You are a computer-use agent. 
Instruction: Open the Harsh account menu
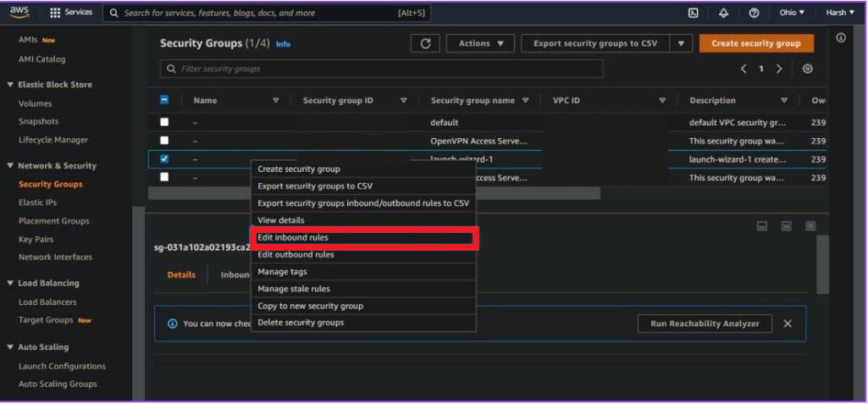click(840, 12)
